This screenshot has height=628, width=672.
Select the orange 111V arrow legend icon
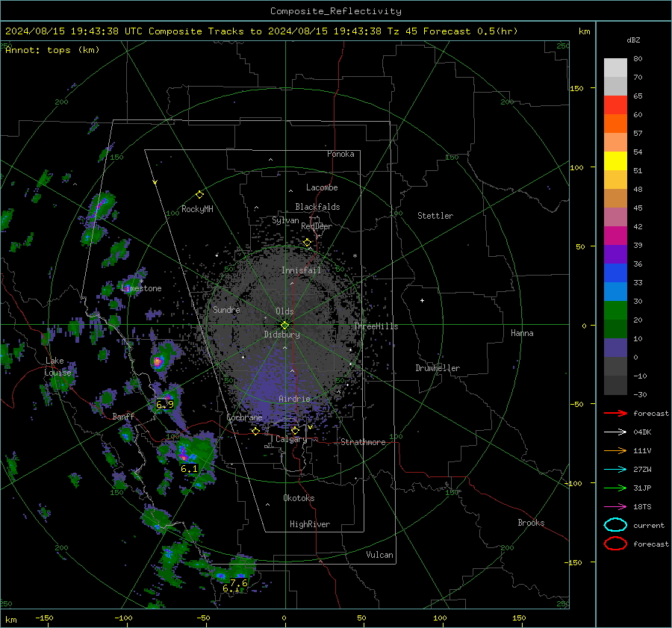[x=615, y=450]
